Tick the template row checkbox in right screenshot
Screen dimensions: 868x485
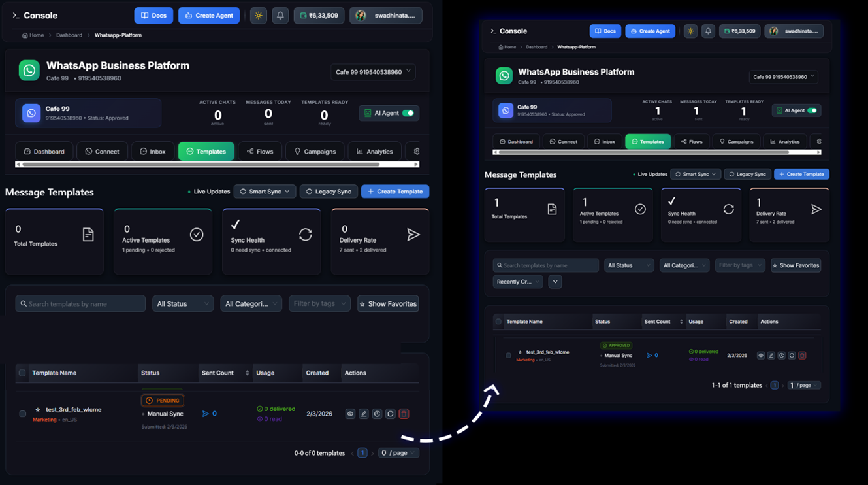508,356
